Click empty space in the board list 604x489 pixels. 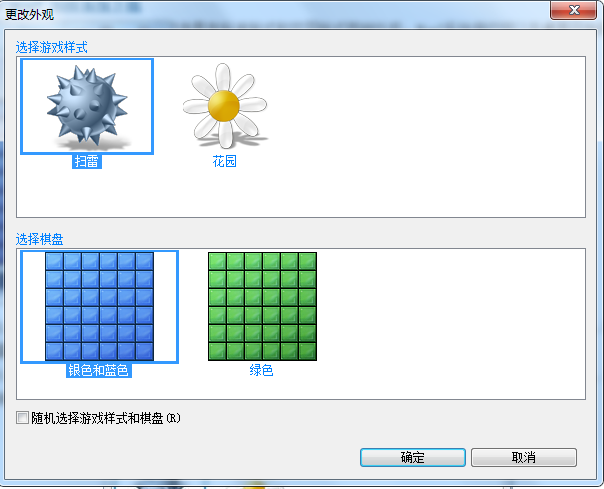(x=451, y=324)
